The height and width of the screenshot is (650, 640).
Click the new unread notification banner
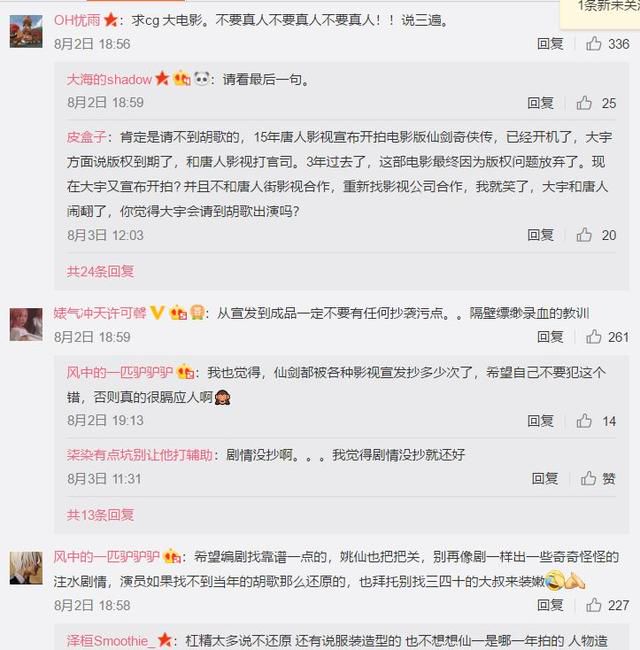601,12
